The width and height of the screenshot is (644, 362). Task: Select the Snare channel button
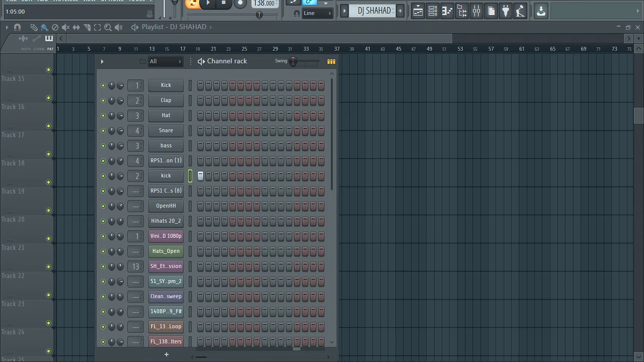tap(166, 131)
